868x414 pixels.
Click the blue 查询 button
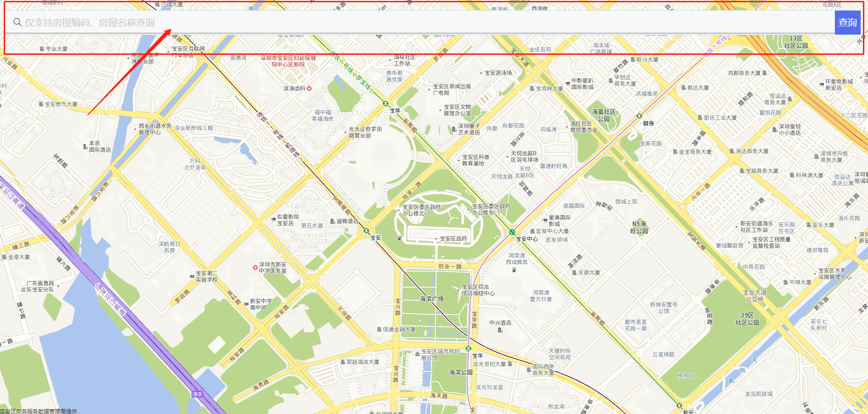pyautogui.click(x=847, y=22)
